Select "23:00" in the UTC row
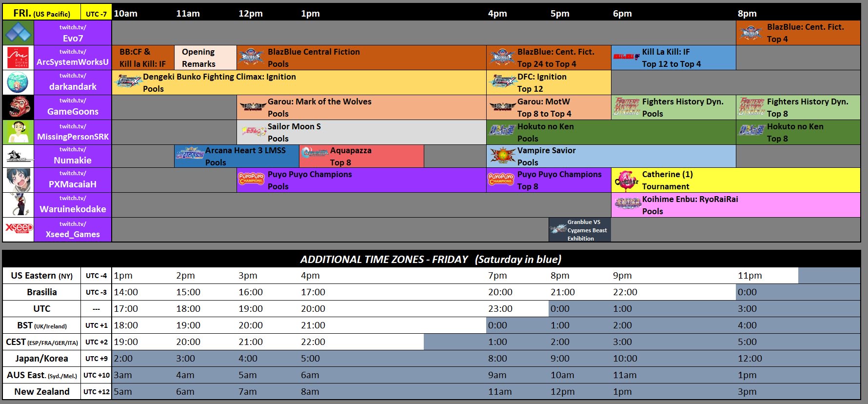This screenshot has height=404, width=868. pos(500,309)
